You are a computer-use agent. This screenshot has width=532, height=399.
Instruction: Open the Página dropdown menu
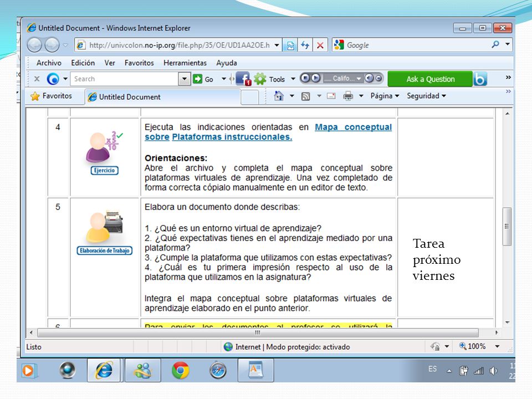(x=385, y=96)
